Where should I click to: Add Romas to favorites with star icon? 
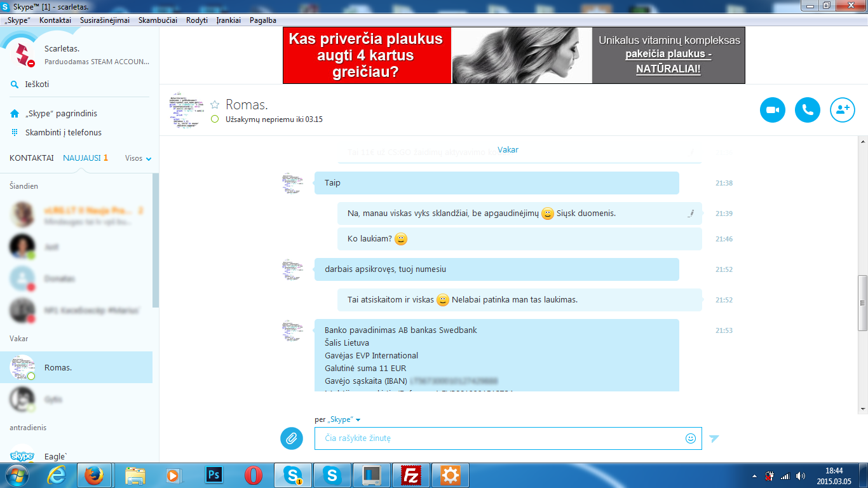coord(215,105)
